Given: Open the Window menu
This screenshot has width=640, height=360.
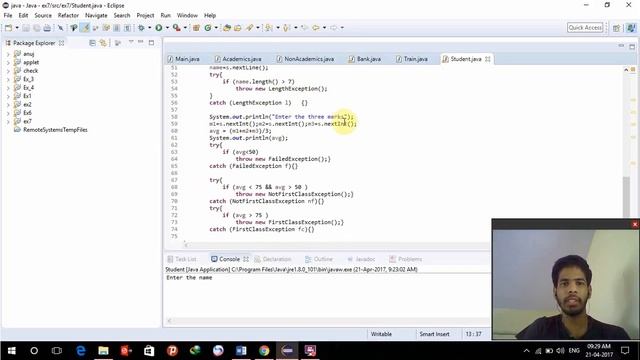Looking at the screenshot, I should pyautogui.click(x=187, y=16).
